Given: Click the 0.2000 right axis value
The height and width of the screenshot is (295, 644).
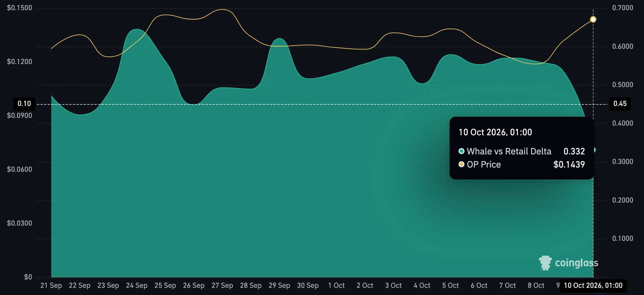Looking at the screenshot, I should [x=623, y=200].
